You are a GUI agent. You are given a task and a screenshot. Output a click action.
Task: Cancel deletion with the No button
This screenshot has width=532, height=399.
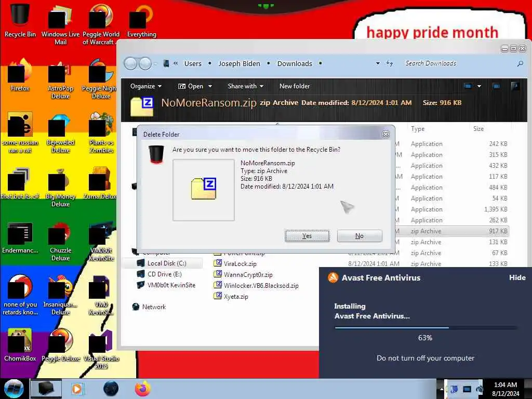[x=360, y=236]
